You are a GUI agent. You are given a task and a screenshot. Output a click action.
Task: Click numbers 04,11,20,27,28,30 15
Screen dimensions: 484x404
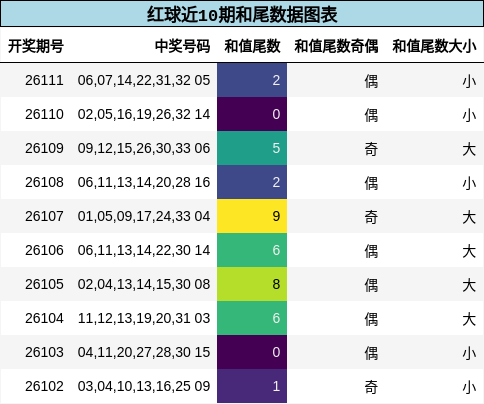pyautogui.click(x=144, y=352)
